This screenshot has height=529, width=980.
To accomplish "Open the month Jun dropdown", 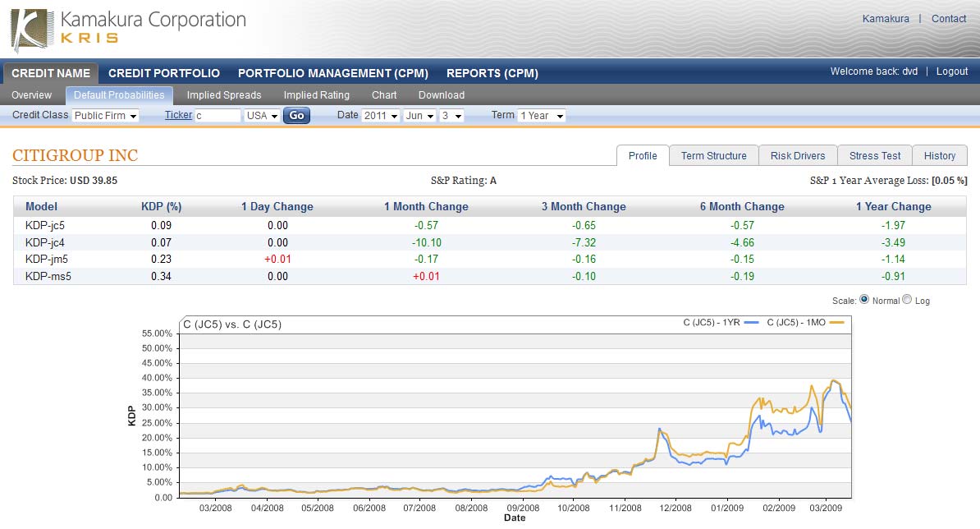I will [x=419, y=116].
